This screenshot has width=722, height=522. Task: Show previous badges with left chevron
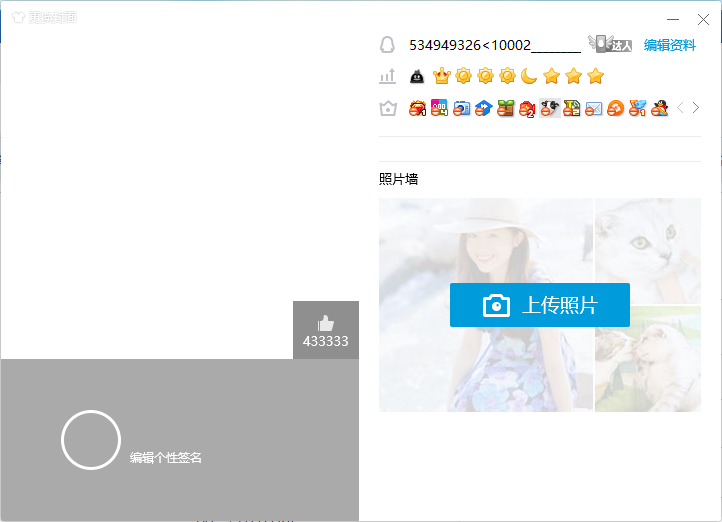pos(680,108)
